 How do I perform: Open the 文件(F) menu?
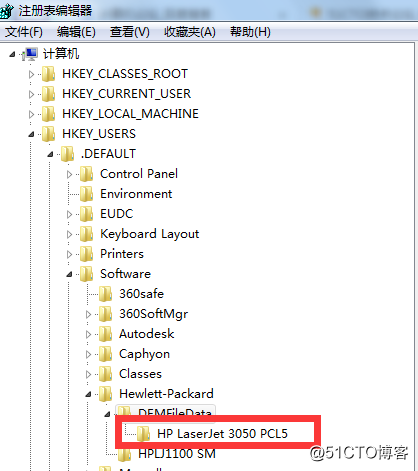pos(24,32)
